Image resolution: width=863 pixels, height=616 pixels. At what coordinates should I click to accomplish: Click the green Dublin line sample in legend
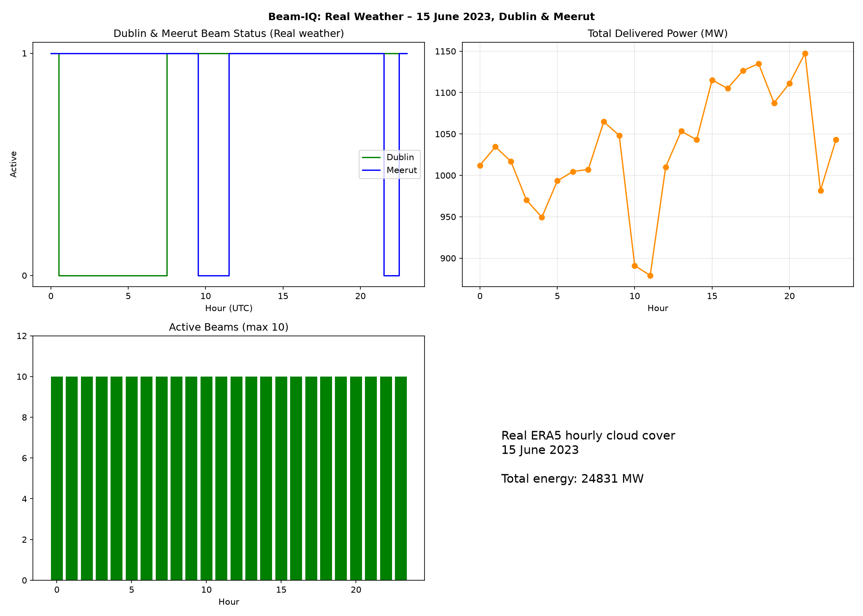tap(372, 157)
